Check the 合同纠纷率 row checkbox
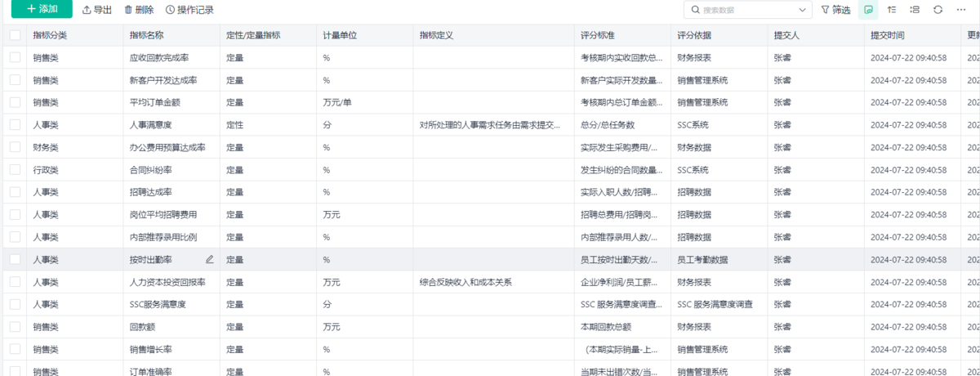This screenshot has height=376, width=980. [15, 170]
